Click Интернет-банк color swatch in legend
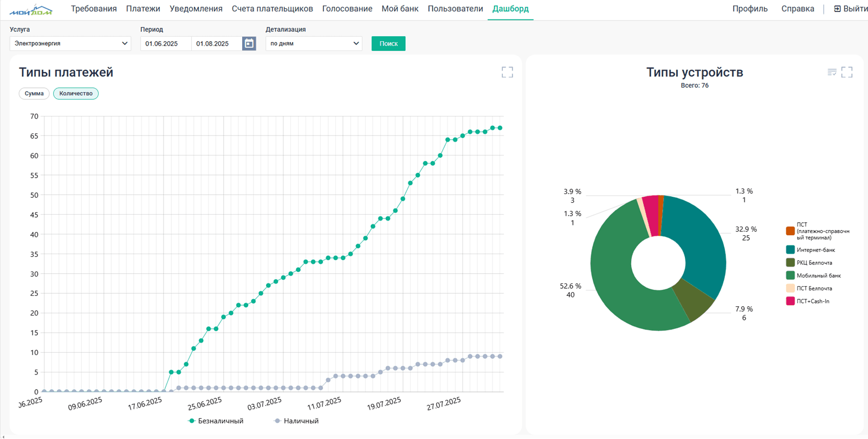This screenshot has width=868, height=439. pos(790,250)
